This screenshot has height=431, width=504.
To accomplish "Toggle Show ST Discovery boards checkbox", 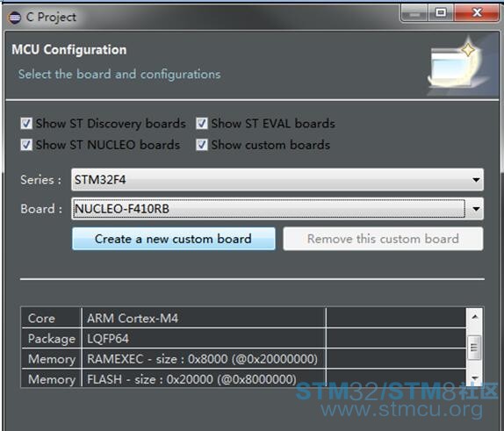I will (26, 124).
